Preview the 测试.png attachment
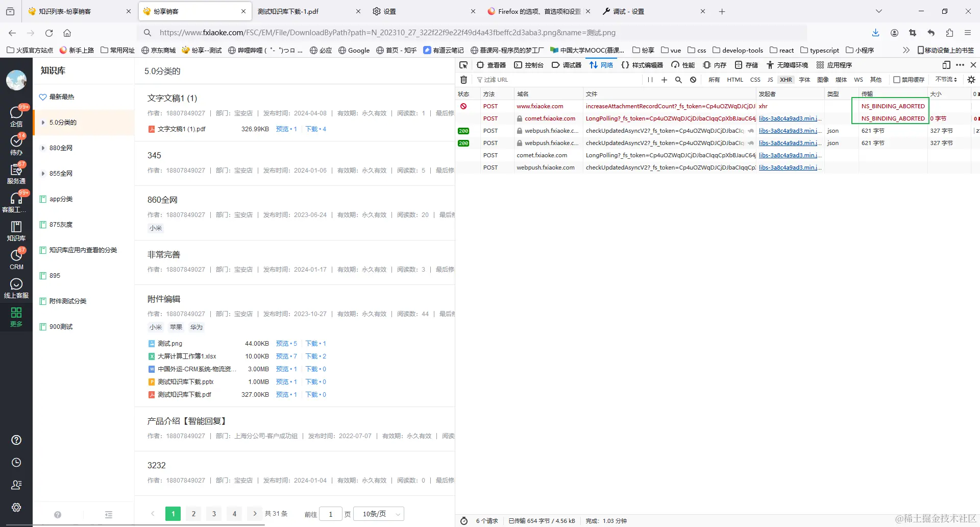The width and height of the screenshot is (980, 527). coord(286,344)
